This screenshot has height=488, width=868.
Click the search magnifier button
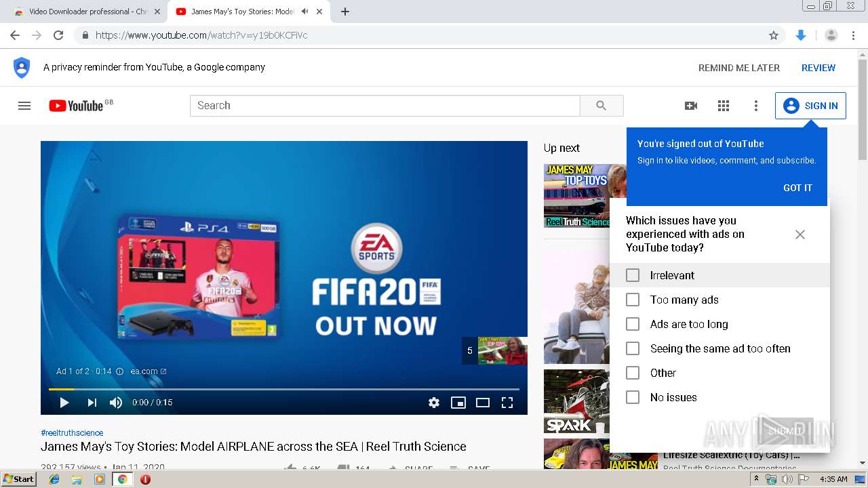[x=601, y=106]
